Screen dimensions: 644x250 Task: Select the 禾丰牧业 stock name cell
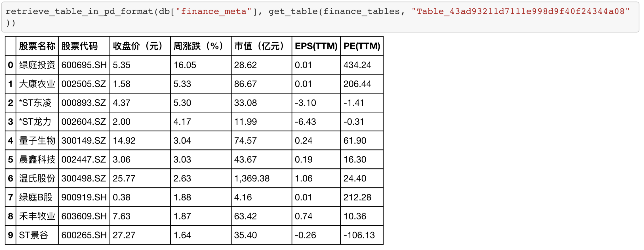click(x=37, y=216)
